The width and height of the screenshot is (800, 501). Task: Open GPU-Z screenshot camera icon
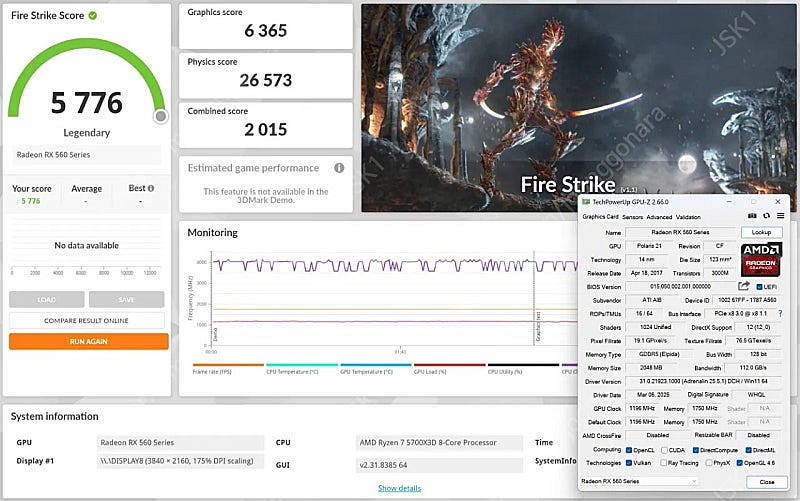(x=752, y=216)
